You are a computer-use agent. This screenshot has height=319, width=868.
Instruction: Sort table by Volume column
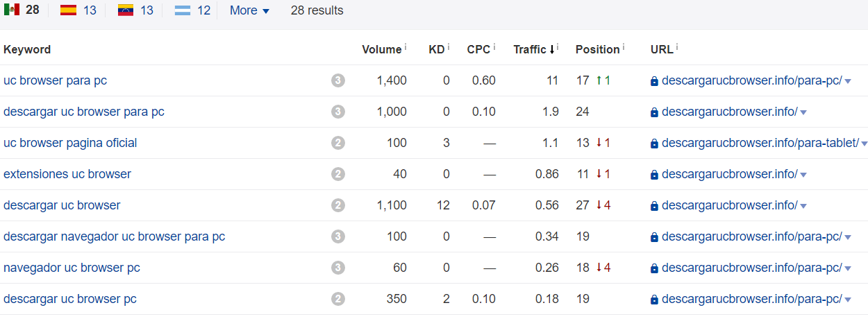click(382, 49)
